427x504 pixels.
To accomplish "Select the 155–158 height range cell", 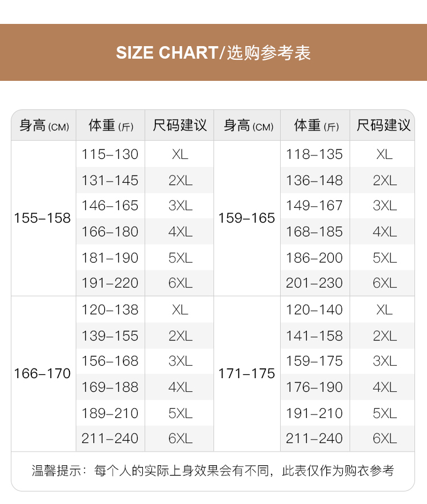I will tap(43, 218).
